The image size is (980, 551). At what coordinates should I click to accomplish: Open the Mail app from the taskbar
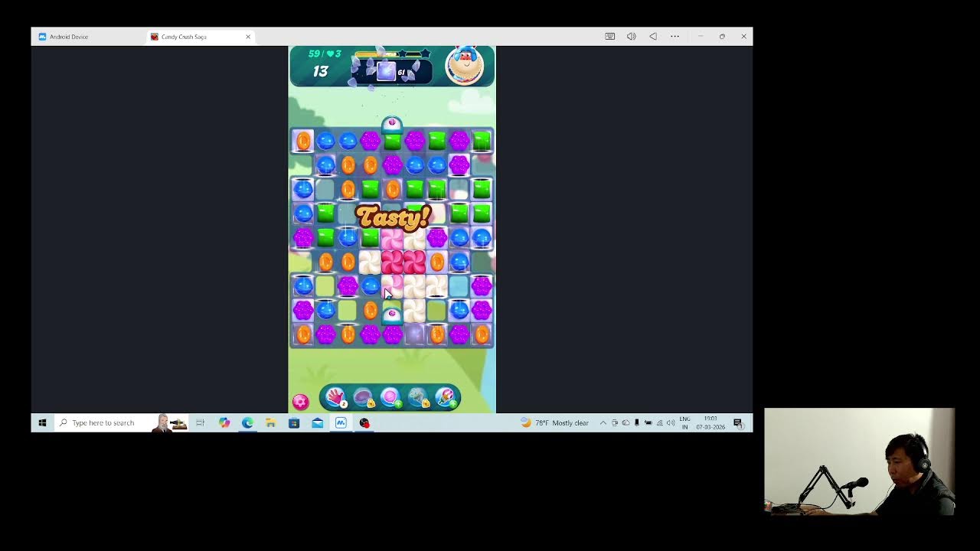[x=317, y=422]
